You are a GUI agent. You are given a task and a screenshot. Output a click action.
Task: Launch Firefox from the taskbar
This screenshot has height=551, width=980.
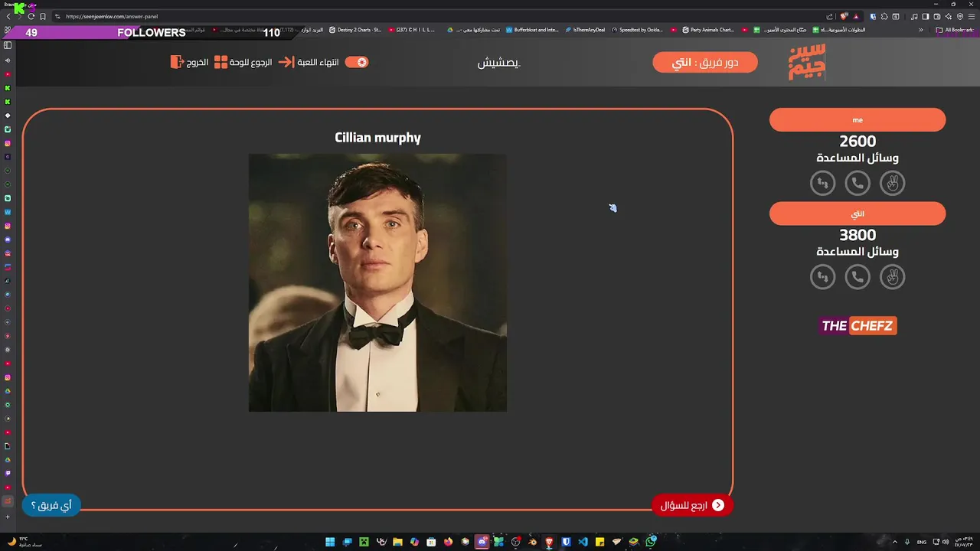click(x=448, y=542)
